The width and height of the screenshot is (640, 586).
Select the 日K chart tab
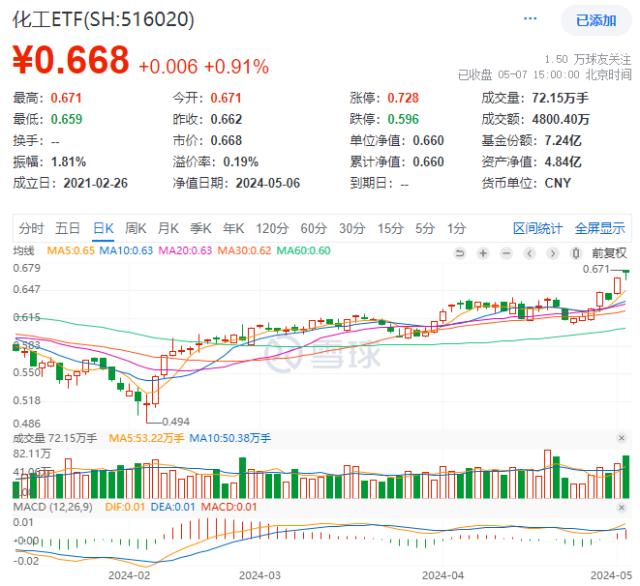103,229
